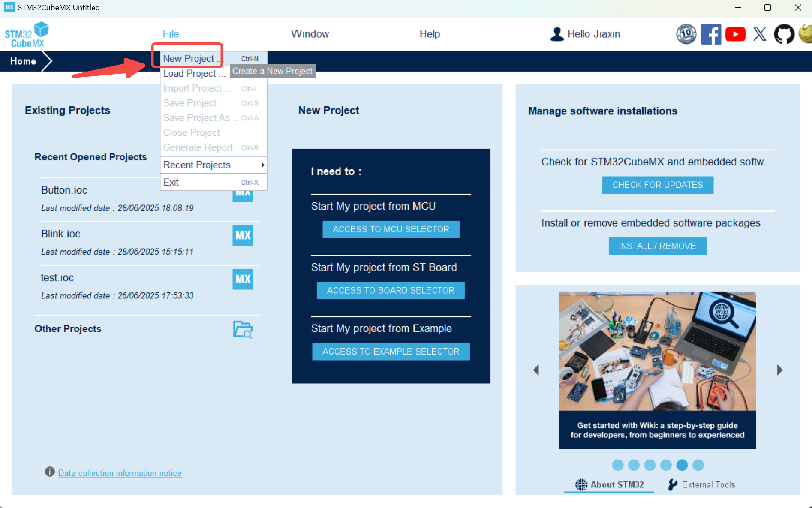Click INSTALL / REMOVE button
The image size is (812, 508).
(657, 246)
